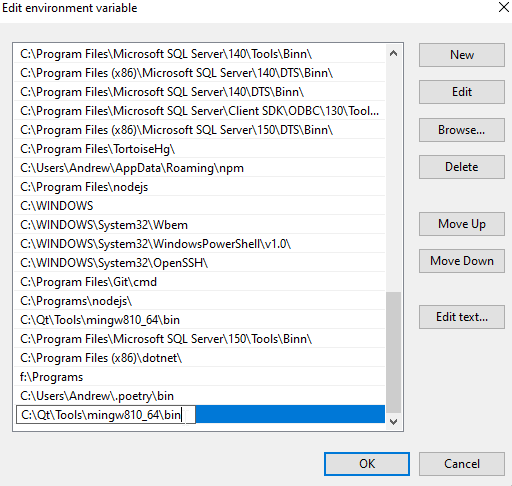Open the Browse... folder picker
Image resolution: width=512 pixels, height=486 pixels.
(462, 130)
